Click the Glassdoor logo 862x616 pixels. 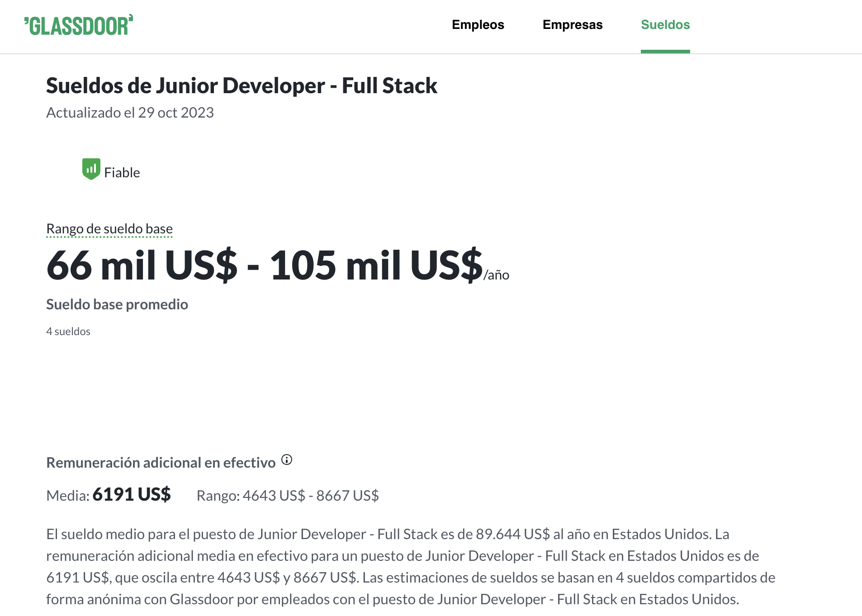point(79,25)
